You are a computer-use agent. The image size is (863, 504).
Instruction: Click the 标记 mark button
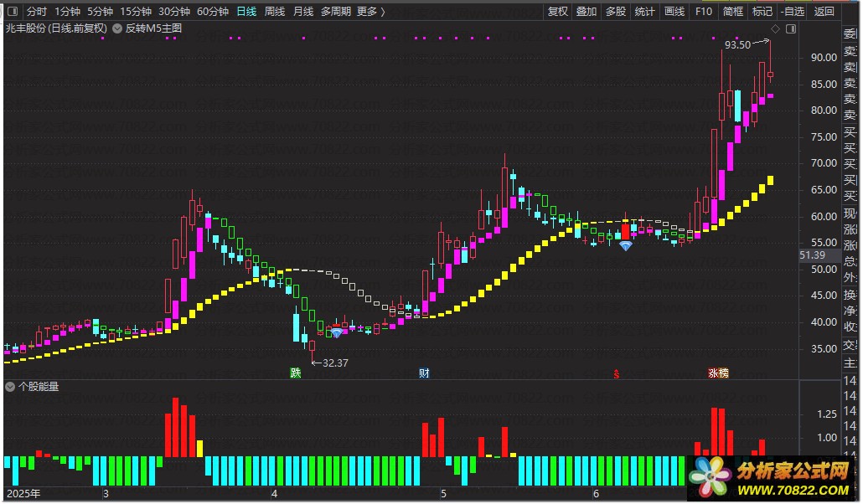coord(762,11)
